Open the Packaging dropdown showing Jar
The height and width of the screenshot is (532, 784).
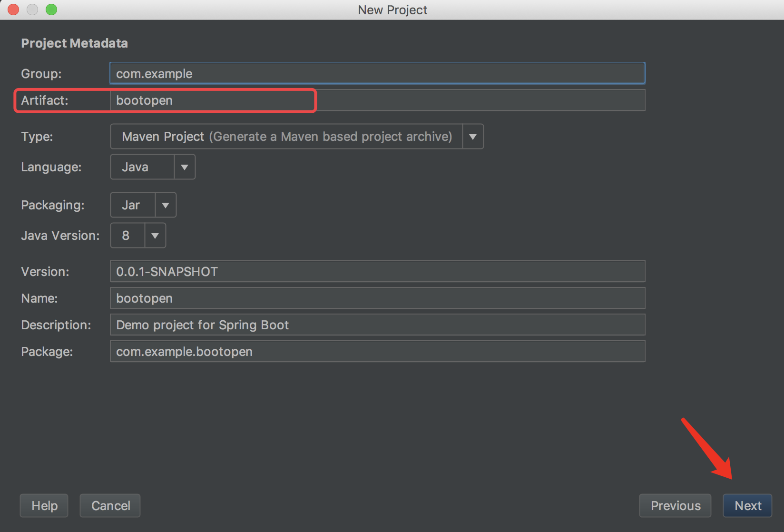133,205
